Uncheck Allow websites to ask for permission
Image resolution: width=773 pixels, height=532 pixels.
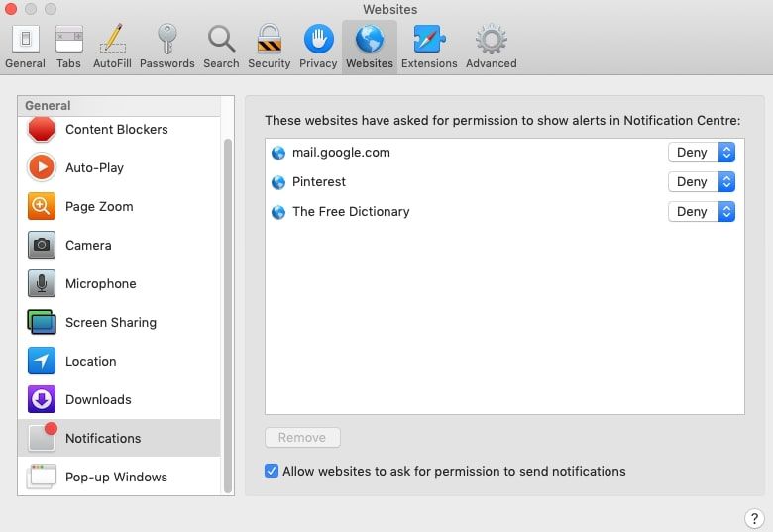pyautogui.click(x=272, y=471)
